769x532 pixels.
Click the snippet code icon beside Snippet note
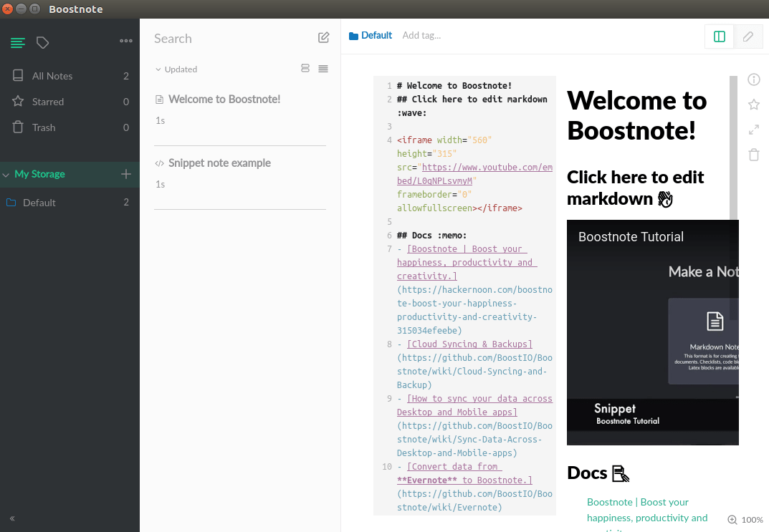[x=159, y=163]
